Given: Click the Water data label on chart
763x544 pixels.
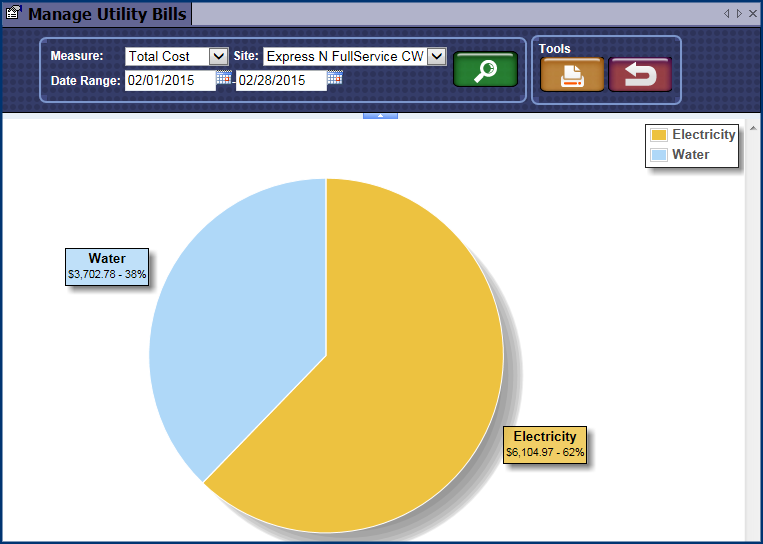Looking at the screenshot, I should [107, 266].
